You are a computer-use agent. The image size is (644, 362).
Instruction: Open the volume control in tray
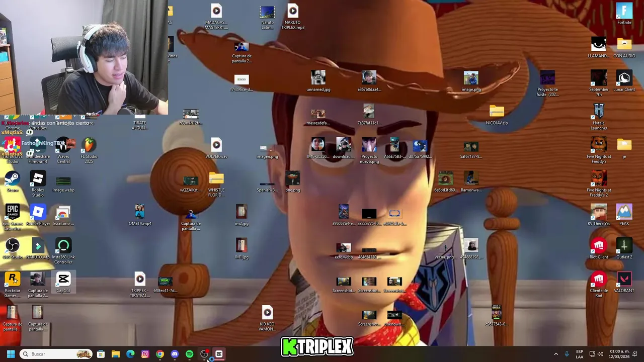coord(600,354)
